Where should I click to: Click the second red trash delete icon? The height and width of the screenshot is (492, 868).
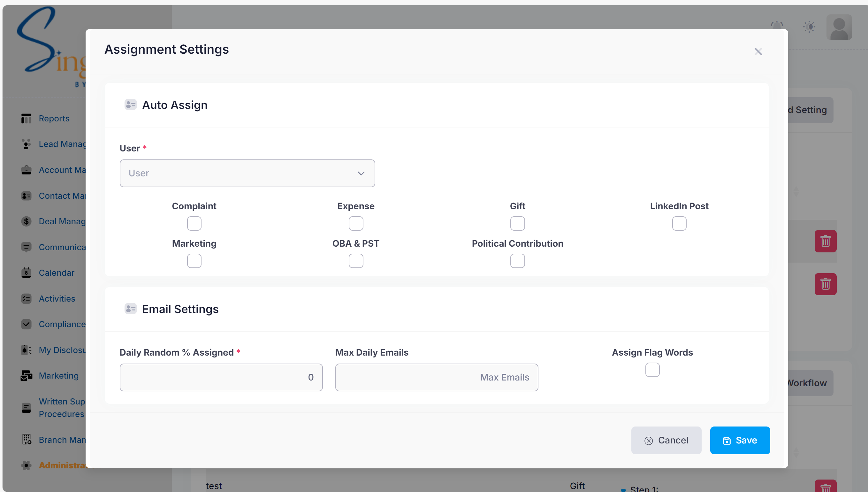pos(826,284)
